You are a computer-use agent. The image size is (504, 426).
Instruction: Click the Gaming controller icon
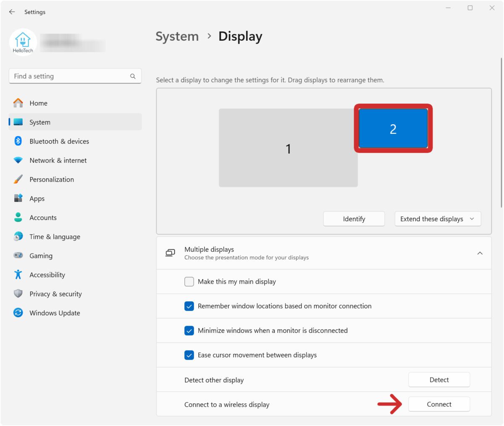[18, 256]
